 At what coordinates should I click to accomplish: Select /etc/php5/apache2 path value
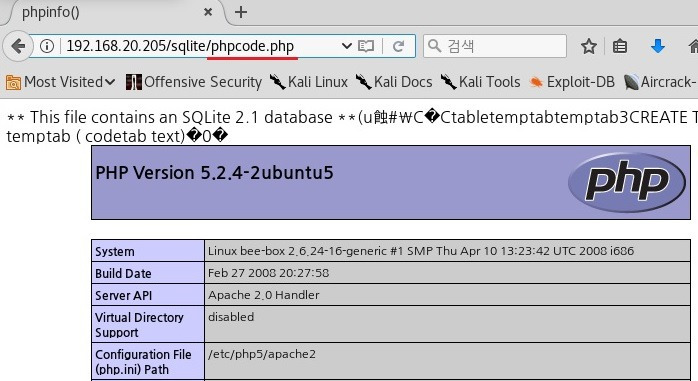click(262, 354)
